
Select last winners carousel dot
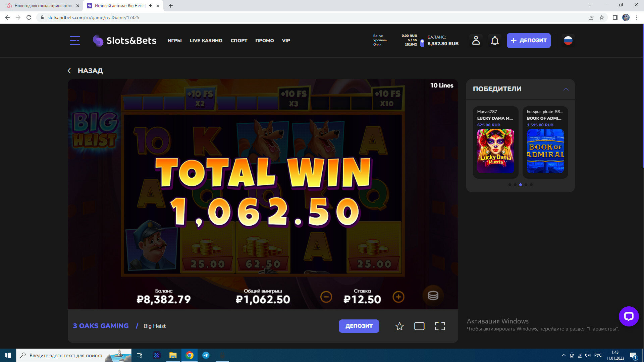[x=531, y=185]
